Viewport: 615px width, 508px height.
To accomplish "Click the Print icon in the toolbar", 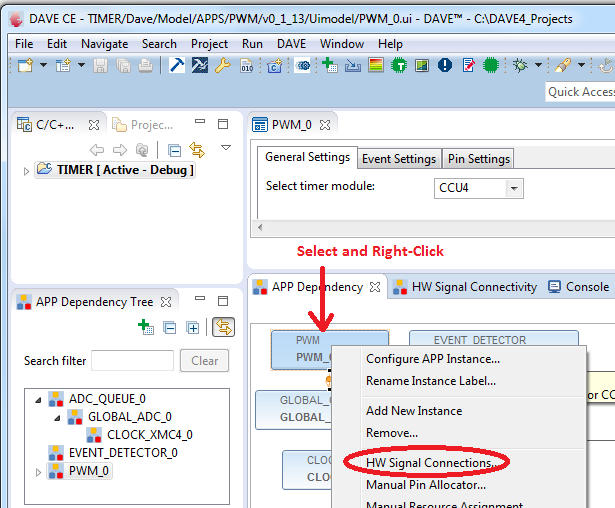I will tap(146, 65).
